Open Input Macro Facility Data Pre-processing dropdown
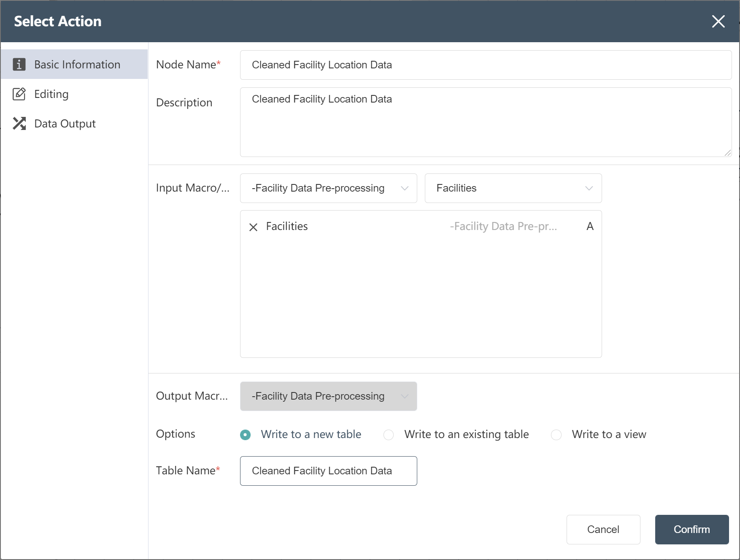 [x=328, y=188]
